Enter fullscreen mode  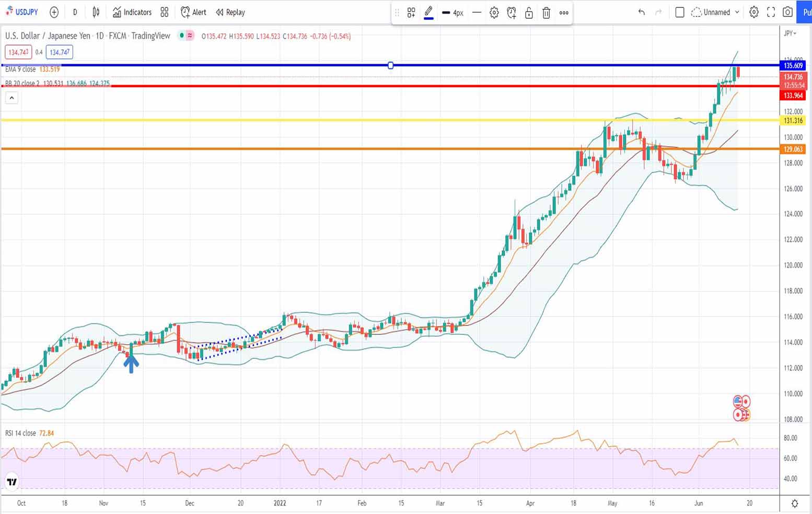[x=771, y=12]
